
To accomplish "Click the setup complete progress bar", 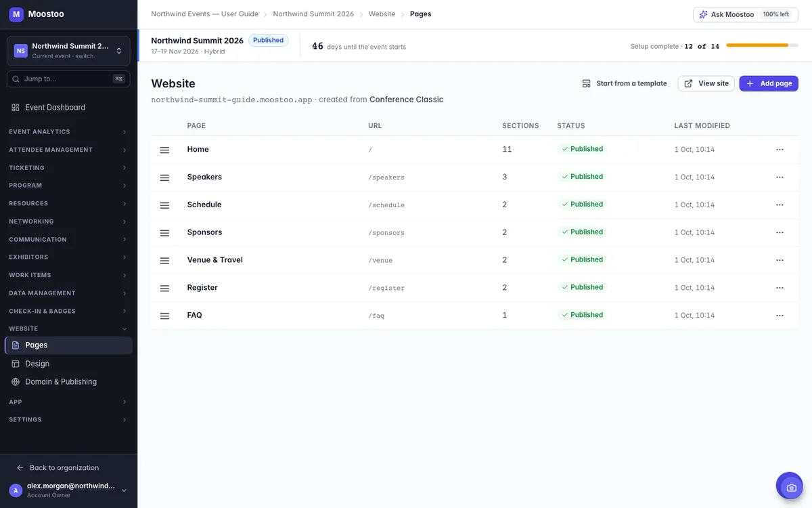I will pyautogui.click(x=762, y=45).
